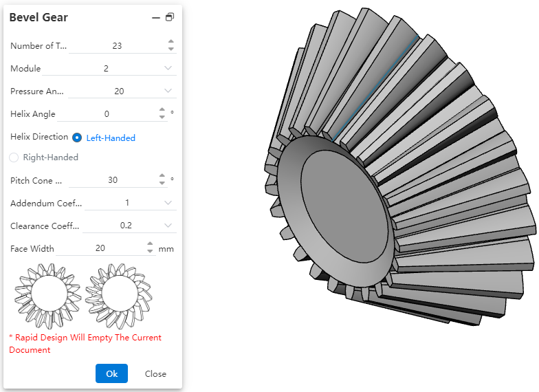Confirm with the Ok button
The image size is (539, 392).
[x=111, y=373]
